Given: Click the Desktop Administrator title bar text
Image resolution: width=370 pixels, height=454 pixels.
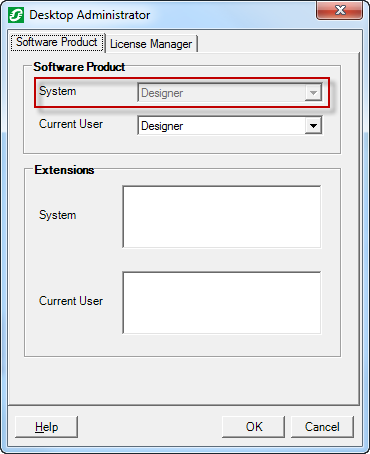Looking at the screenshot, I should coord(90,15).
